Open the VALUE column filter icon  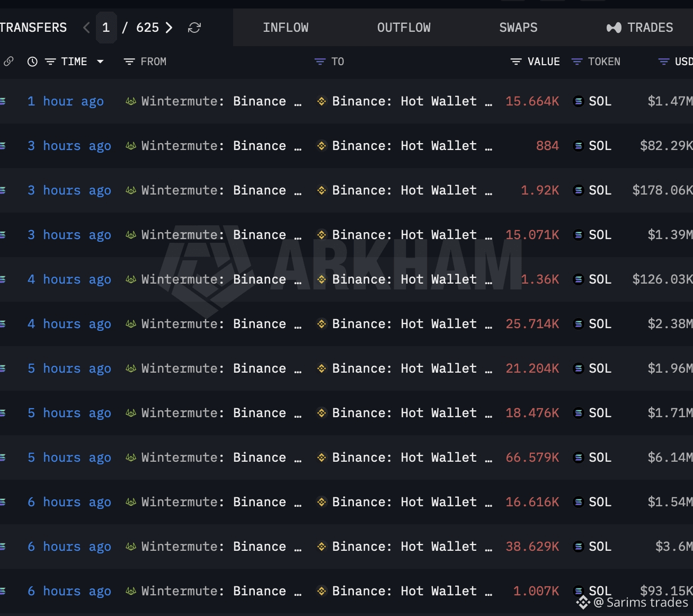(x=516, y=61)
